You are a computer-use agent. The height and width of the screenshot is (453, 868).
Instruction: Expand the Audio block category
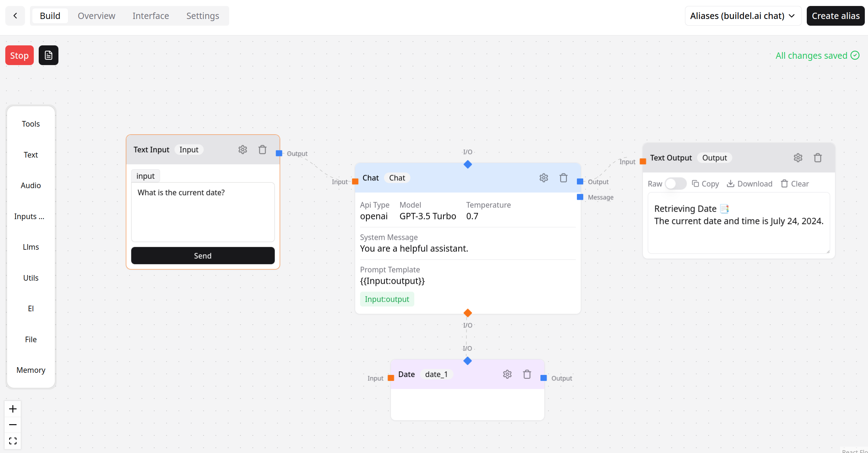pos(31,185)
